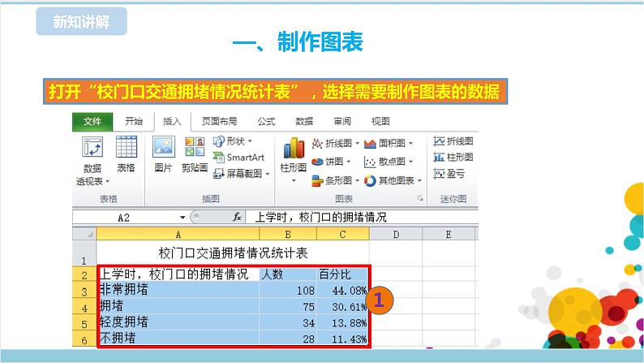Click the header cell 人数
644x363 pixels.
click(x=288, y=274)
